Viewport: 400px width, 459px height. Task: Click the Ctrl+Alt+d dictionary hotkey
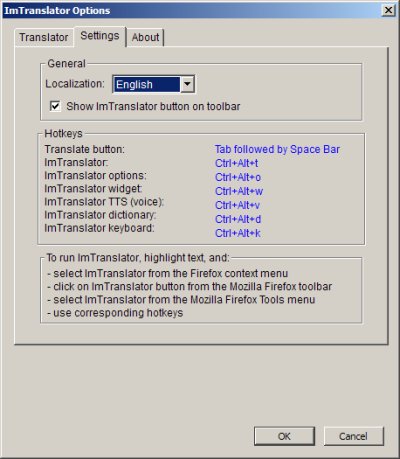pyautogui.click(x=238, y=219)
